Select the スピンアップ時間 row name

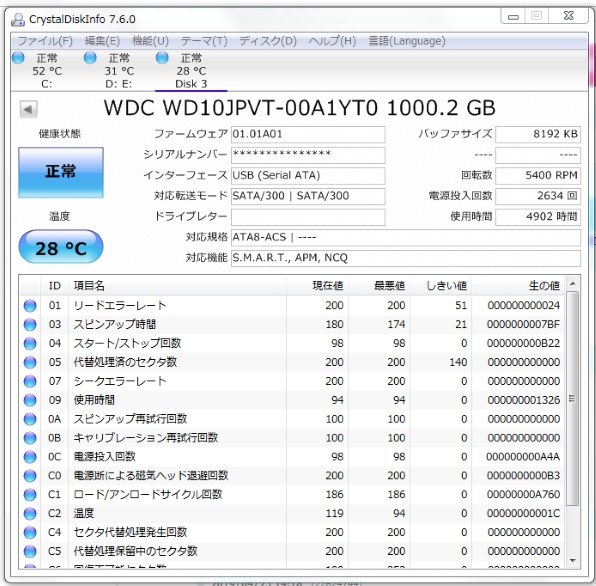(x=115, y=325)
